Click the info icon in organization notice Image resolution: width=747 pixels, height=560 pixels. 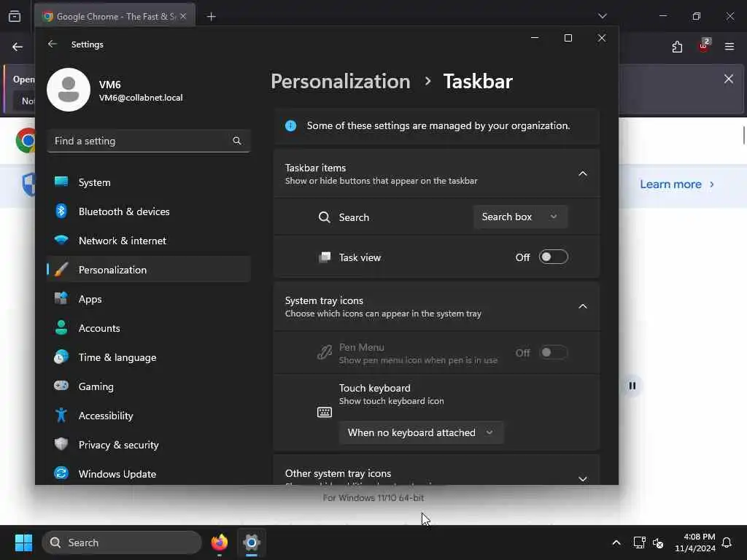[x=290, y=125]
